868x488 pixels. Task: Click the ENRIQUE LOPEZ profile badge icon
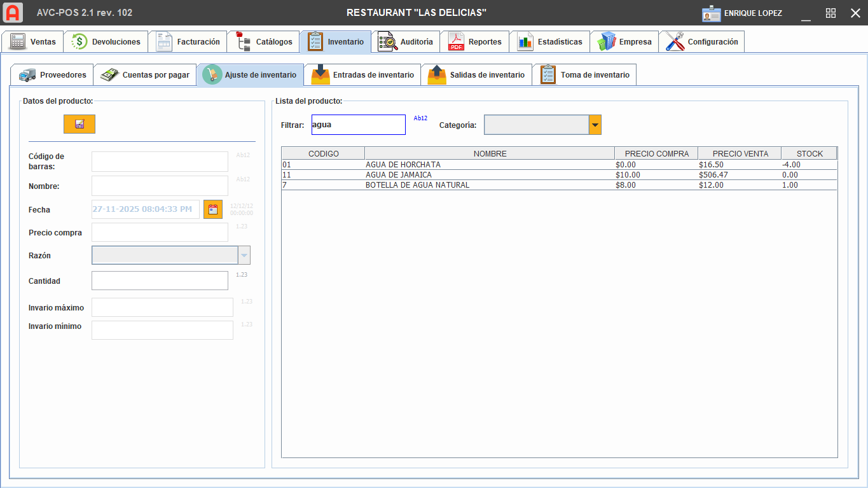tap(708, 13)
